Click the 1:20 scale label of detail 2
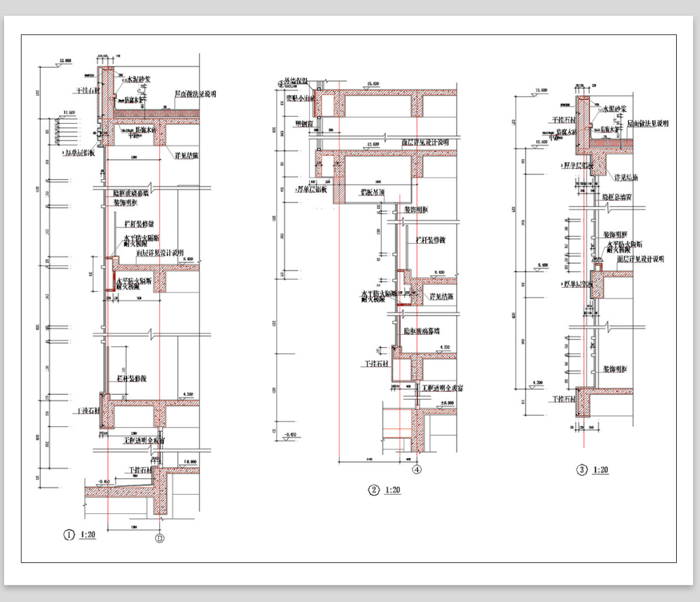The image size is (700, 602). pos(392,490)
